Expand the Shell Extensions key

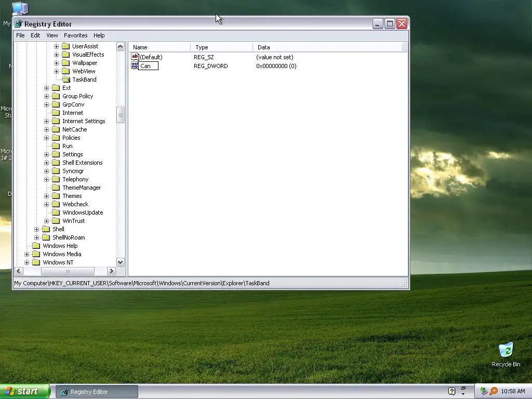(46, 163)
